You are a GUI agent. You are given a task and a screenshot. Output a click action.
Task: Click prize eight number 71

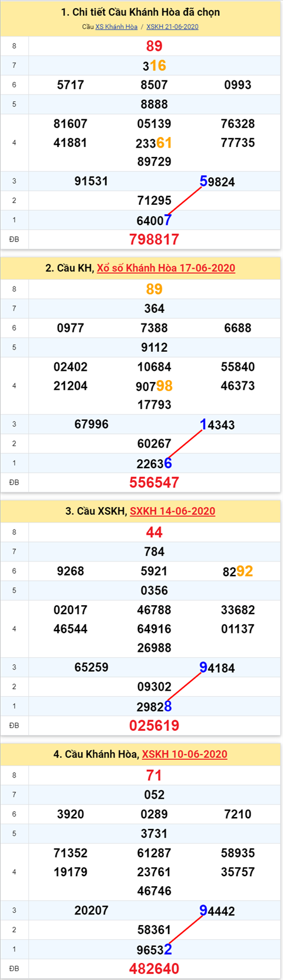point(154,775)
